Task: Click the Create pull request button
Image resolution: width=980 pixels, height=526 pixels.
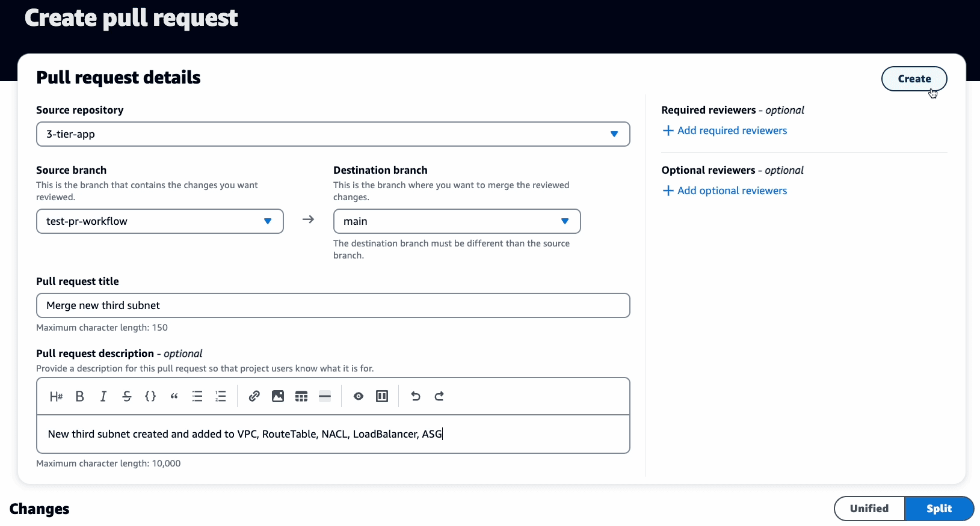Action: [914, 79]
